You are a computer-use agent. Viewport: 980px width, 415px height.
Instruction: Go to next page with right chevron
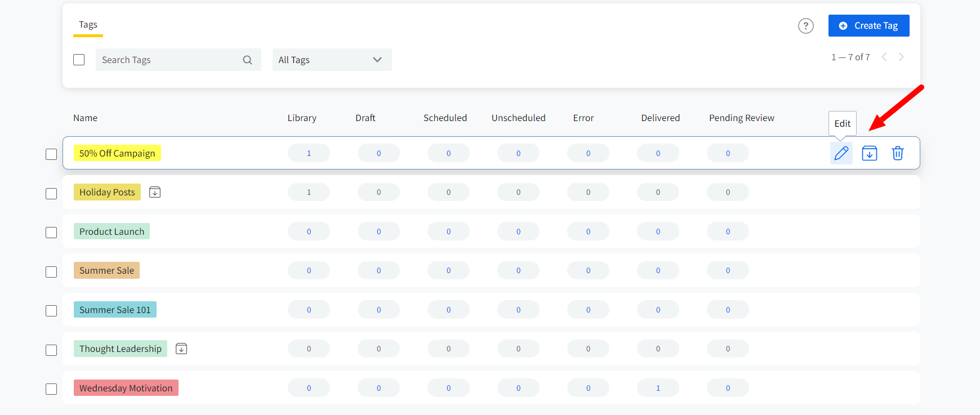point(901,57)
